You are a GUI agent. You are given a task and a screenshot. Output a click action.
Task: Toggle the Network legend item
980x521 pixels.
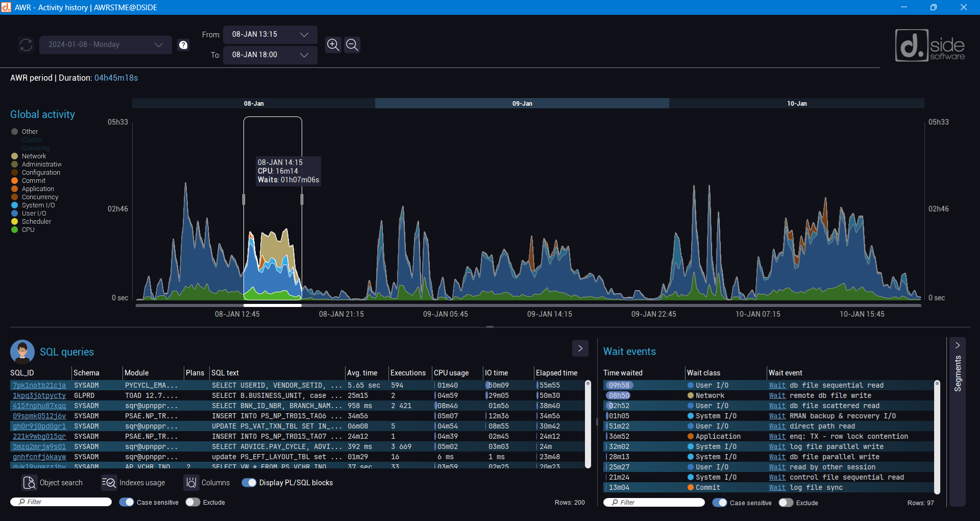coord(29,156)
